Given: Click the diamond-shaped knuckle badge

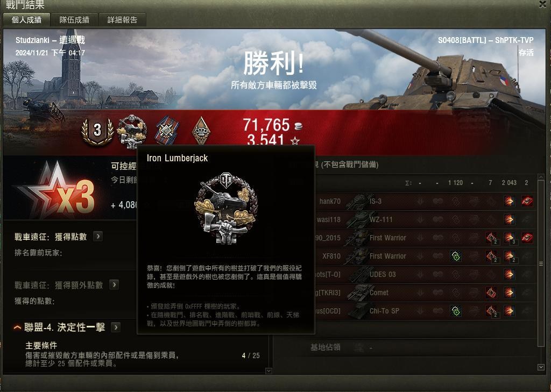Looking at the screenshot, I should click(x=201, y=131).
